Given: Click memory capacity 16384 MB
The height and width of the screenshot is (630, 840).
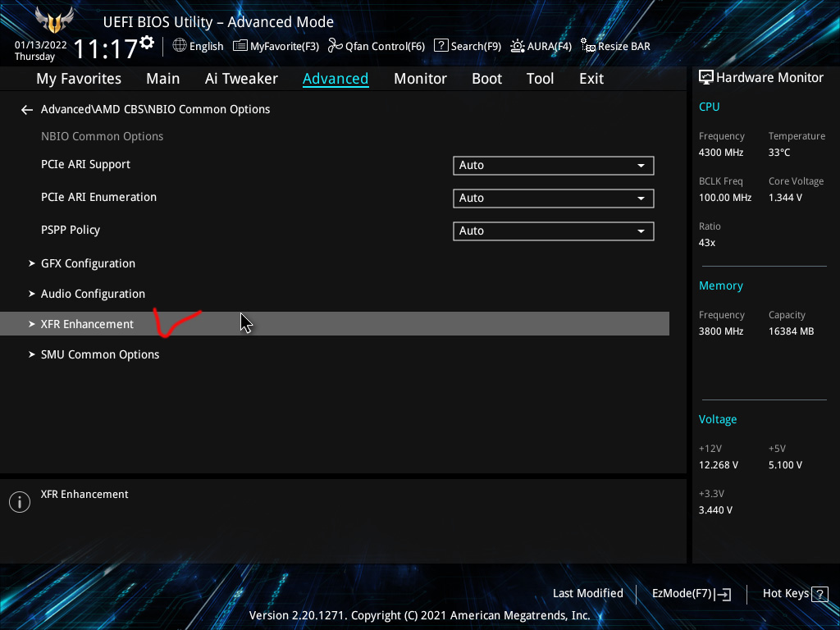Looking at the screenshot, I should (x=792, y=331).
